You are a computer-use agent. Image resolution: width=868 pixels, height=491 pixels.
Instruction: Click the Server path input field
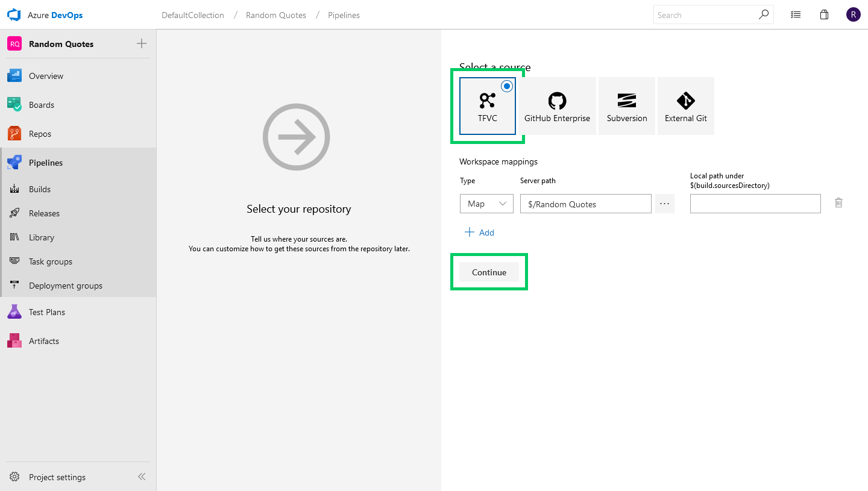coord(586,204)
